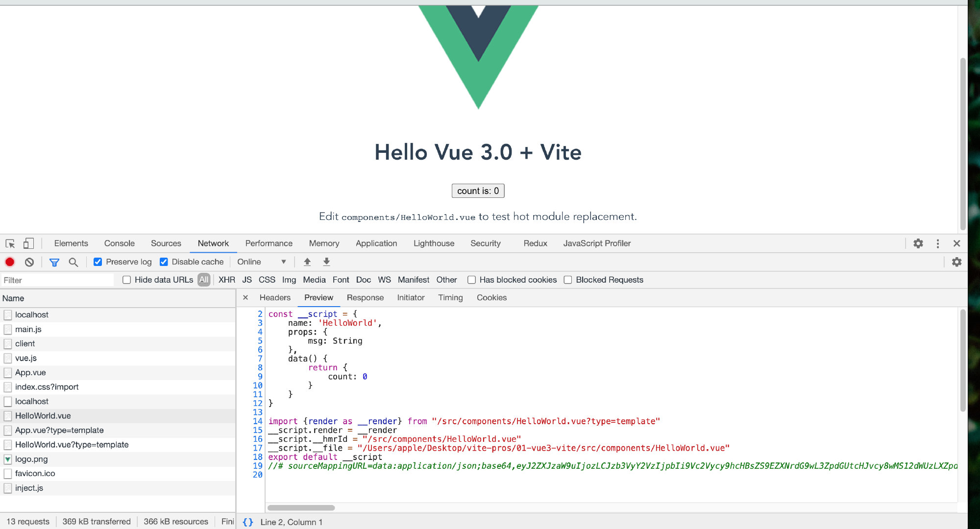Toggle the network filter funnel icon
This screenshot has height=529, width=980.
[54, 262]
